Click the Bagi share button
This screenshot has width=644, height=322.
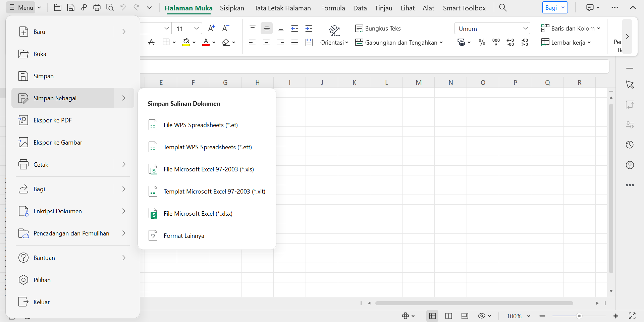click(555, 7)
